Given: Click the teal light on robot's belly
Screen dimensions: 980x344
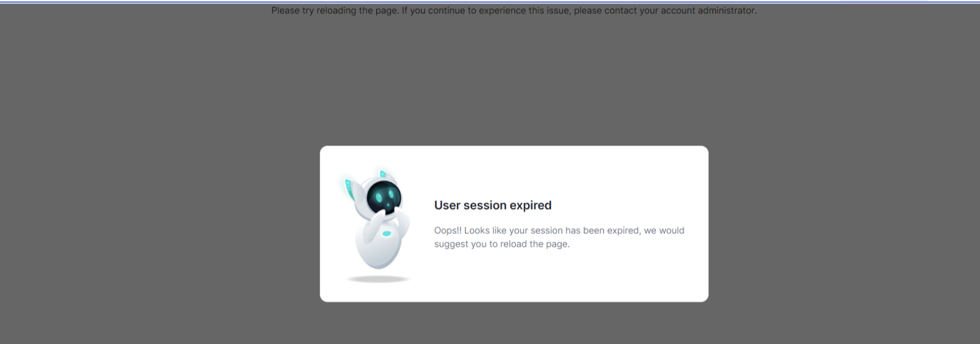Looking at the screenshot, I should (387, 233).
